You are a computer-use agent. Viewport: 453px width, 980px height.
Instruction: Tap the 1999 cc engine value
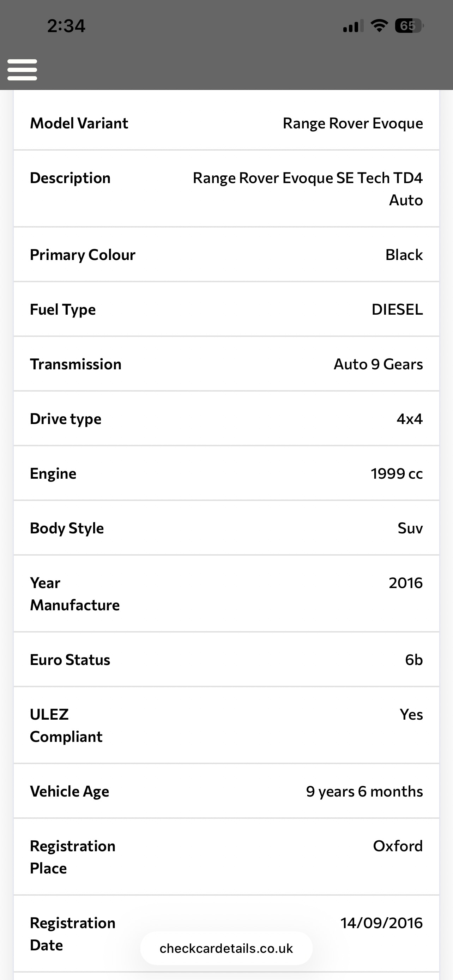397,474
